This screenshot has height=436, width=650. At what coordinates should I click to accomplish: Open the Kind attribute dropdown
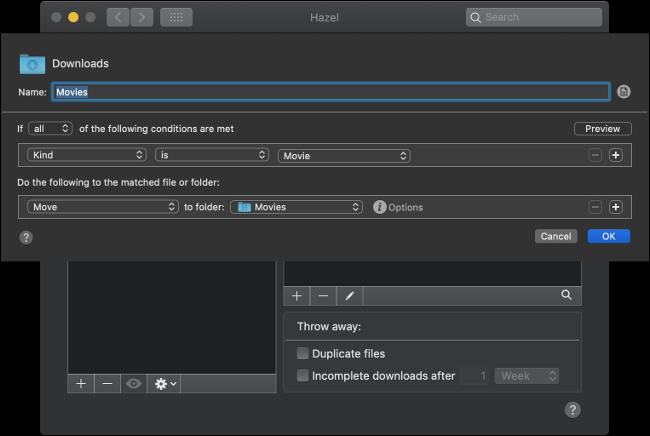tap(87, 155)
